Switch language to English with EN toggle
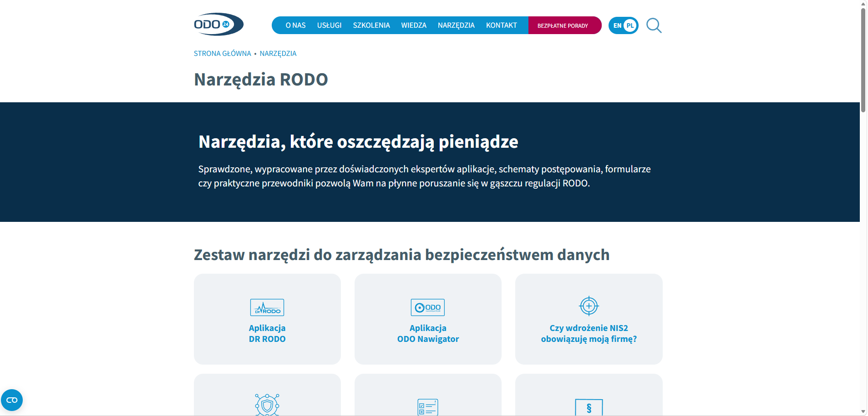The image size is (868, 416). click(617, 26)
